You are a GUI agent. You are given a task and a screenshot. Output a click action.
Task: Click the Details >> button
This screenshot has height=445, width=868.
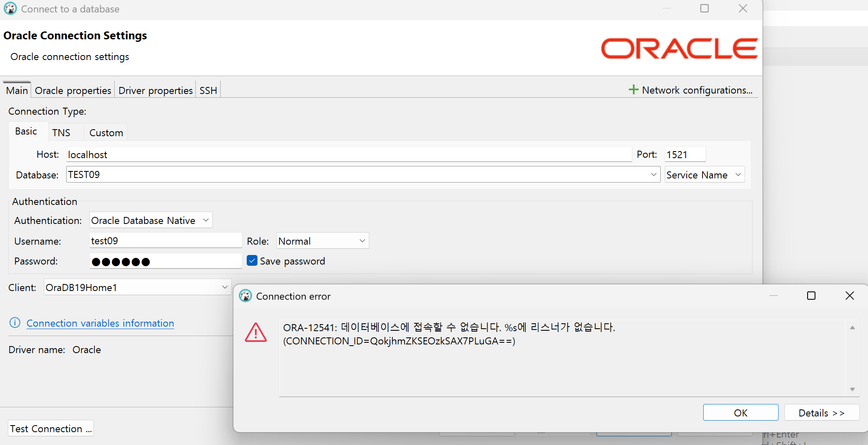pos(822,412)
